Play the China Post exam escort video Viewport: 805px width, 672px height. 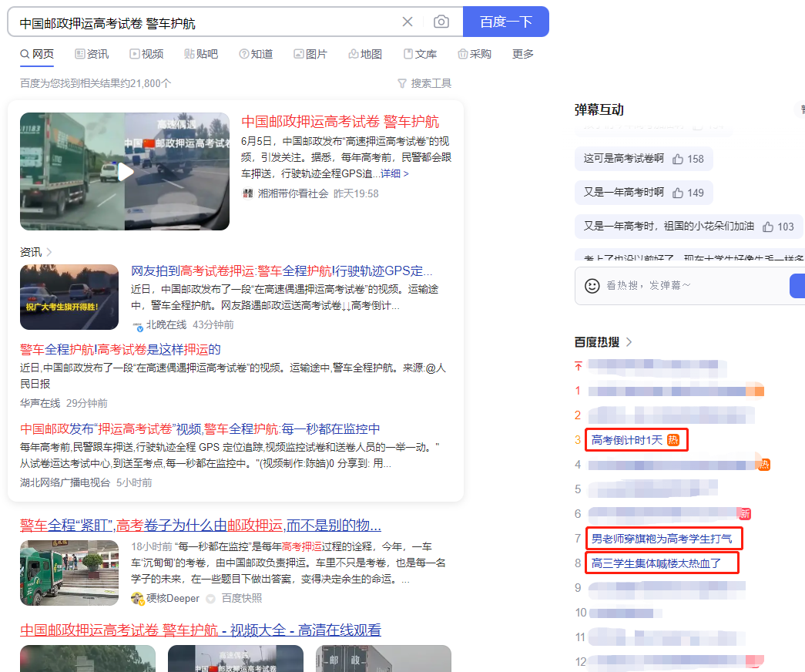(125, 171)
